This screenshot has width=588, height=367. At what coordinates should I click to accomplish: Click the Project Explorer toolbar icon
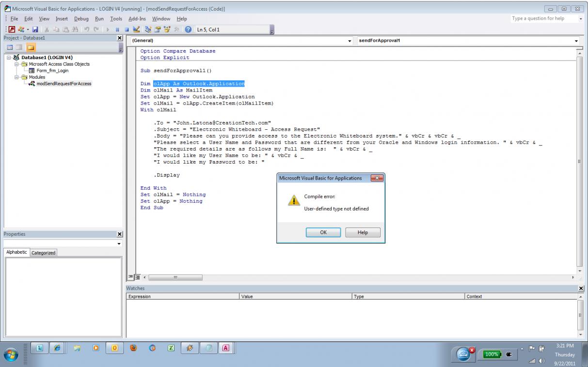[x=148, y=30]
